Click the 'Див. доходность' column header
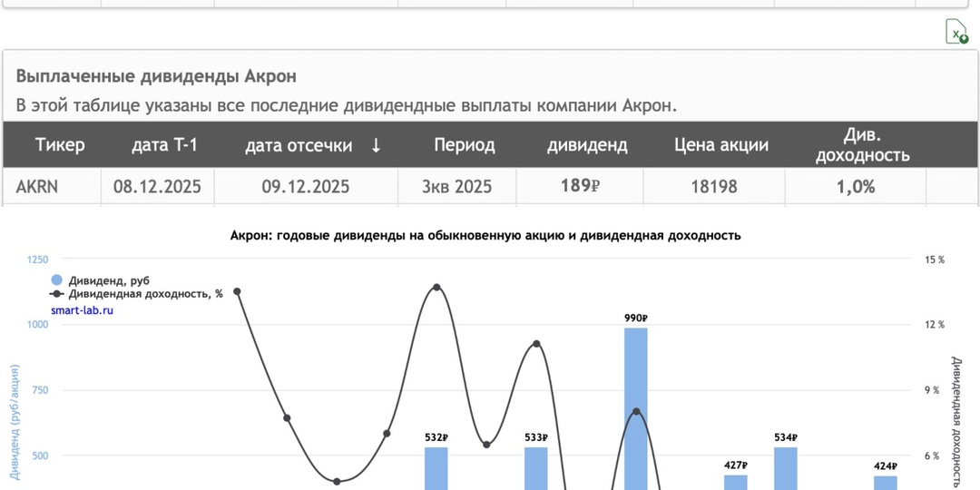Screen dimensions: 980x490 (863, 145)
